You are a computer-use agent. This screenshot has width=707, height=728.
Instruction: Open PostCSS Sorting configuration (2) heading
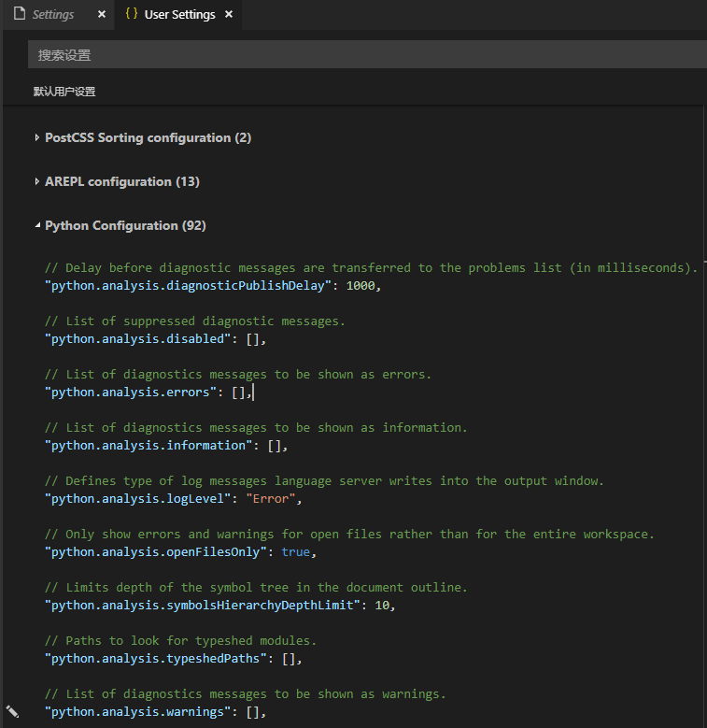tap(148, 138)
